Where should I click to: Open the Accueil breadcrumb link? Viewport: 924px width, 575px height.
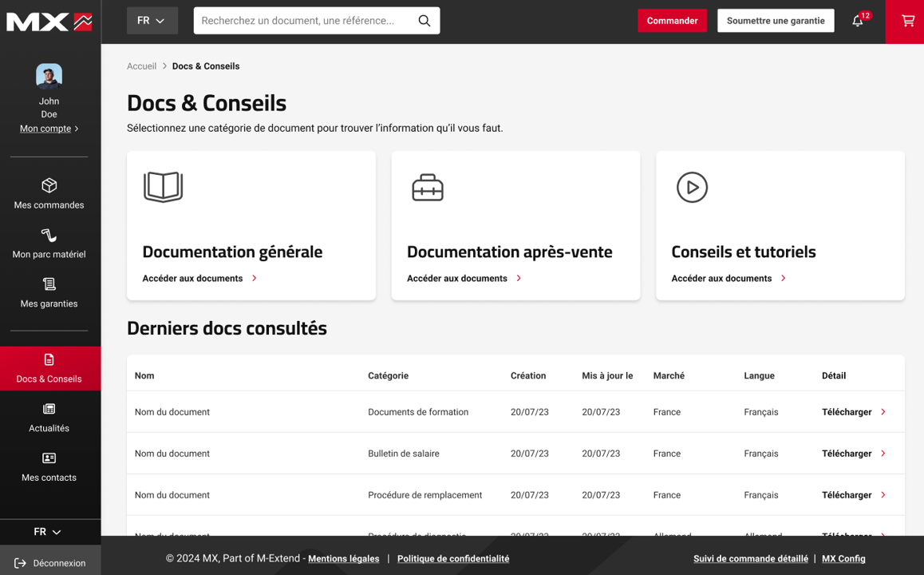[x=141, y=65]
